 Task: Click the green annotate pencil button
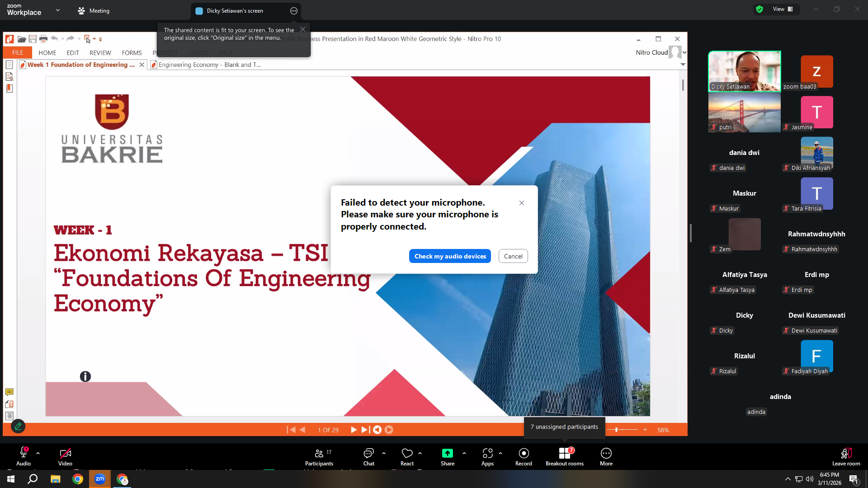tap(18, 426)
